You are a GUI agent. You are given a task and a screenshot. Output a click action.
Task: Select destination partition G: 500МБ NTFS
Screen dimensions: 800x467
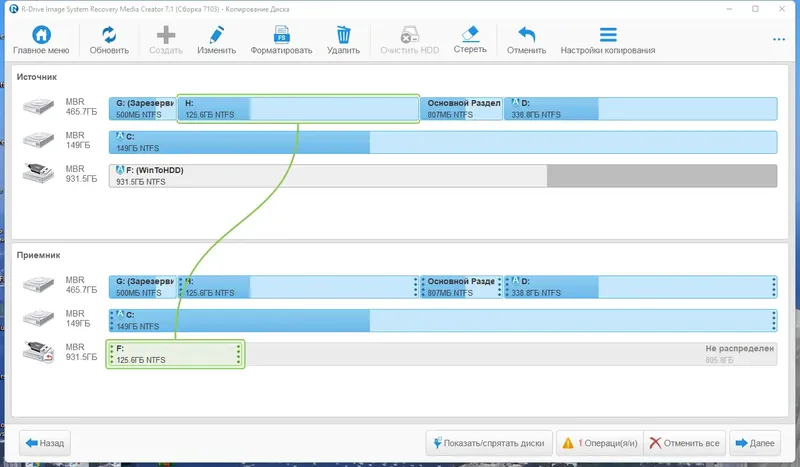[142, 287]
